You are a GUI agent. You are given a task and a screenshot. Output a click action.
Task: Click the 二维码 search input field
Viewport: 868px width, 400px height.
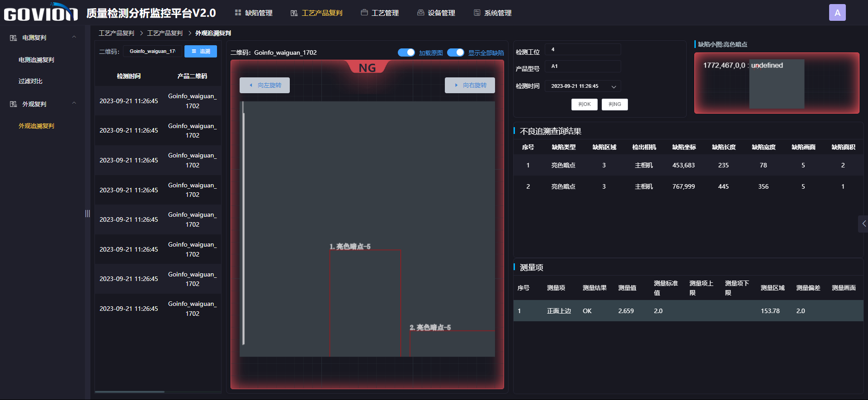point(152,52)
